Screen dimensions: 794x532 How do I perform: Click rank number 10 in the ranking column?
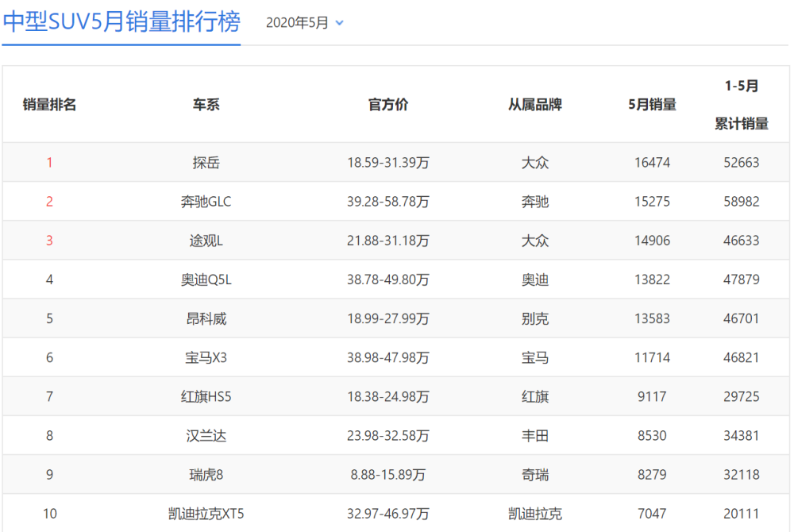coord(49,514)
